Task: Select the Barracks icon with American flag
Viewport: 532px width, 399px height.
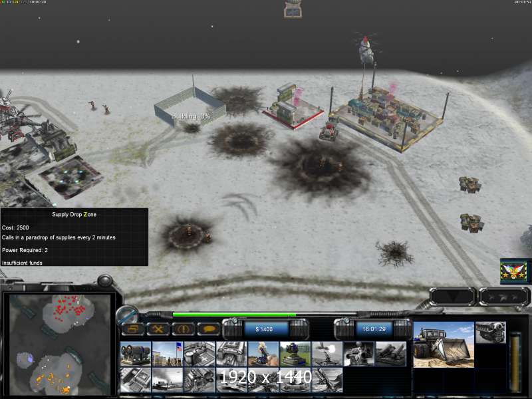Action: 167,354
